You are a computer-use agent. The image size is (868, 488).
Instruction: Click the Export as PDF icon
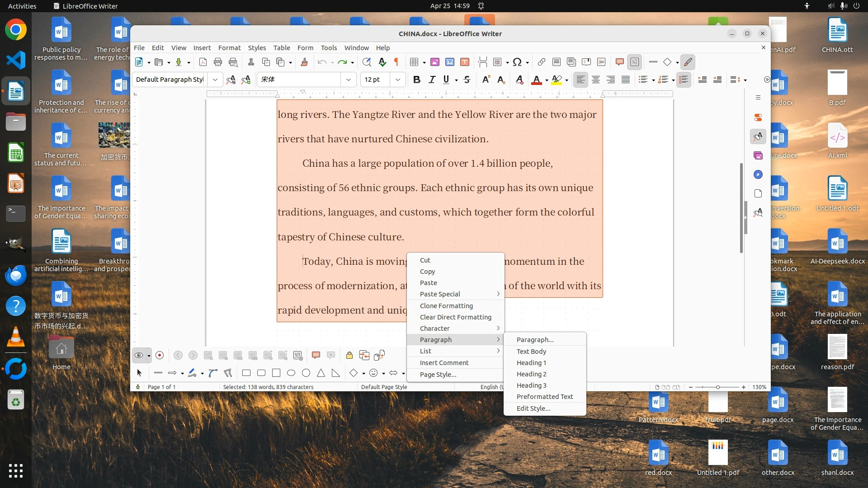pos(203,62)
